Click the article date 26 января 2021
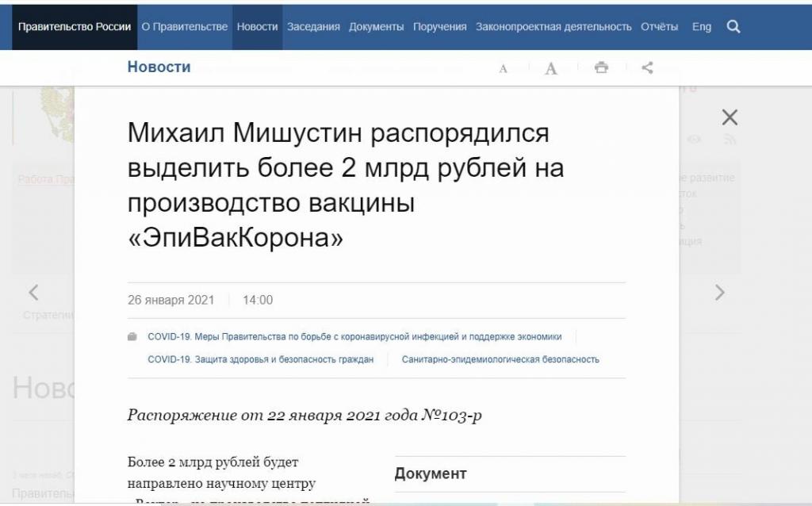The image size is (812, 506). point(171,300)
